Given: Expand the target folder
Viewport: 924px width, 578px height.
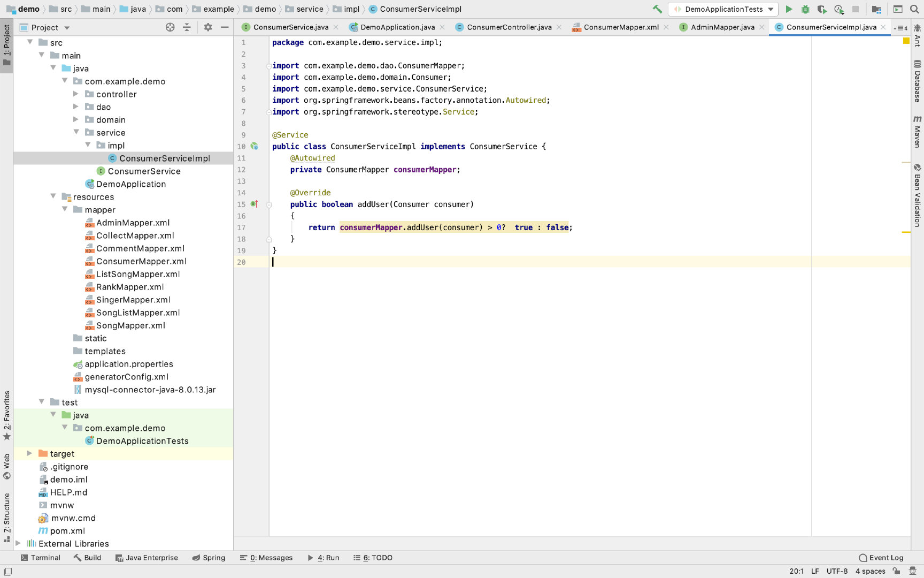Looking at the screenshot, I should pos(29,453).
